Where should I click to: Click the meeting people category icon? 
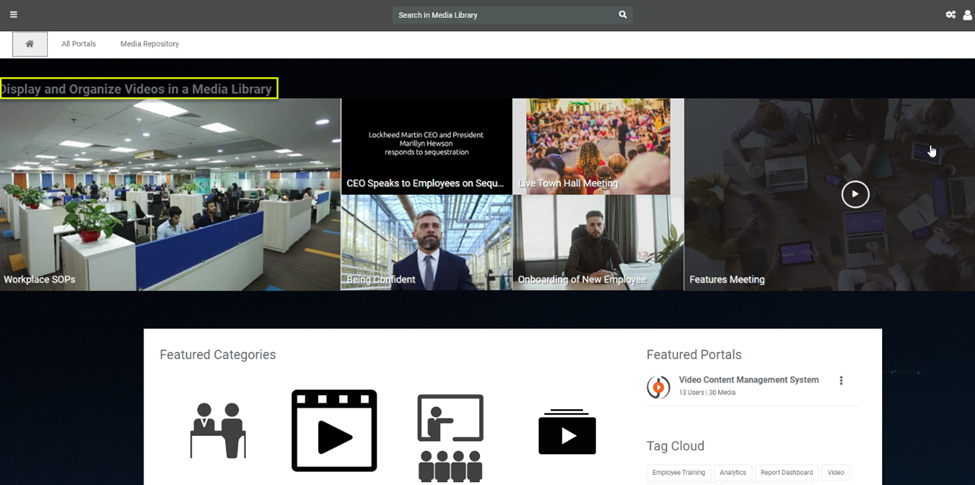click(x=218, y=430)
